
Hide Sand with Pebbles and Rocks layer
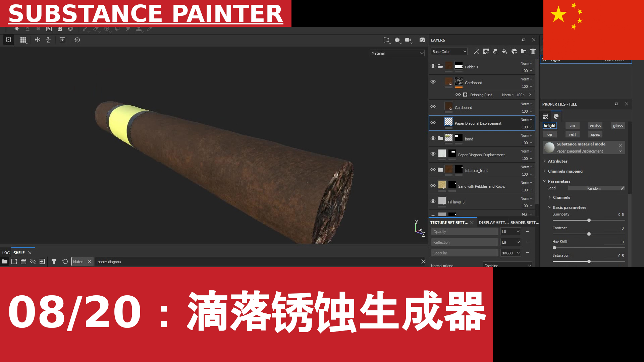point(433,185)
